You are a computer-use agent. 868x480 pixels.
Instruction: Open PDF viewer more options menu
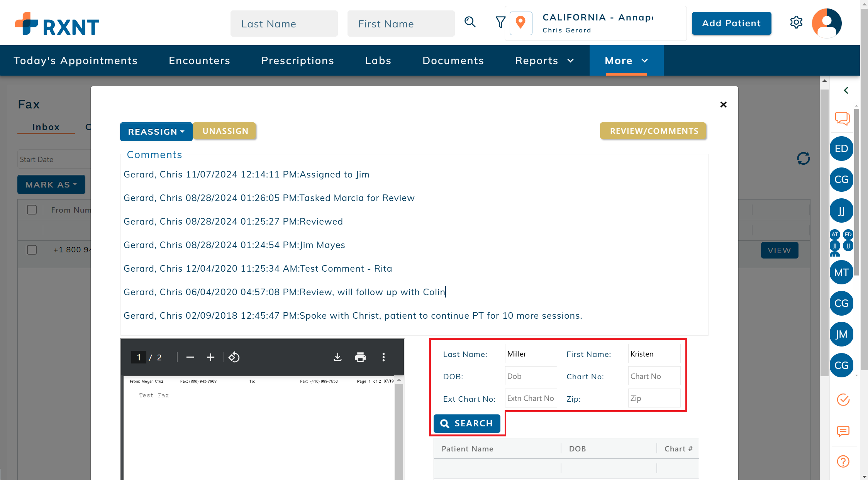pyautogui.click(x=383, y=357)
